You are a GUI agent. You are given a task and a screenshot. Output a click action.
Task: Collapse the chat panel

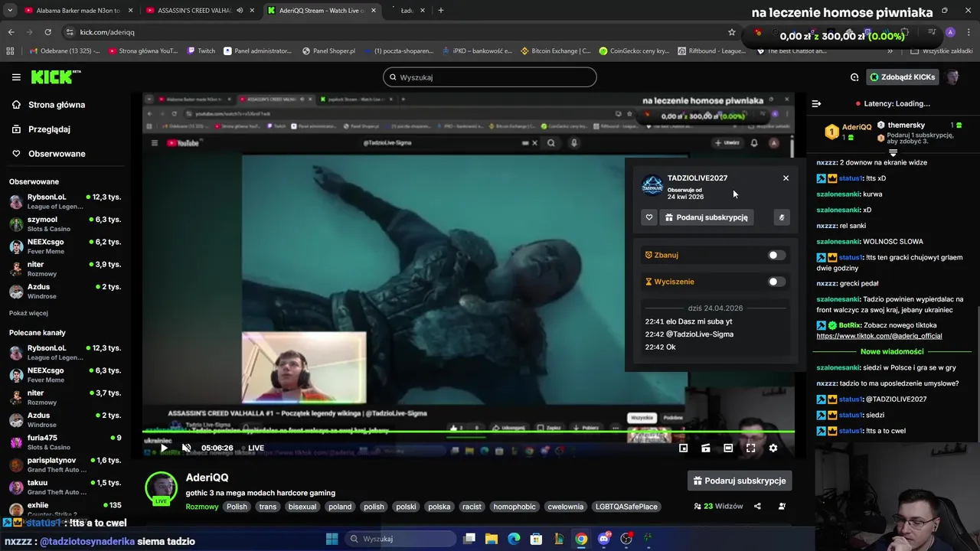pos(816,103)
